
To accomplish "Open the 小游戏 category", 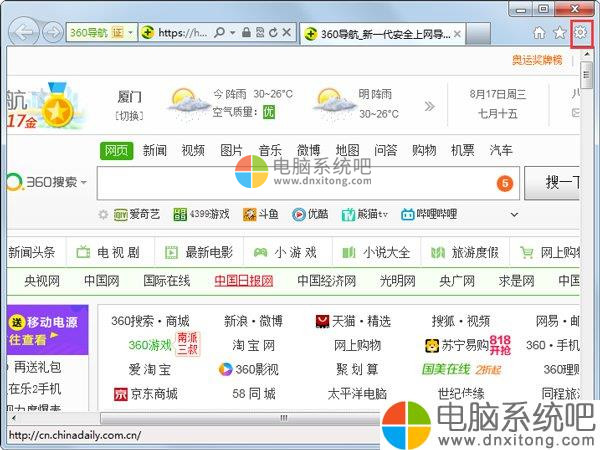I will click(x=285, y=252).
